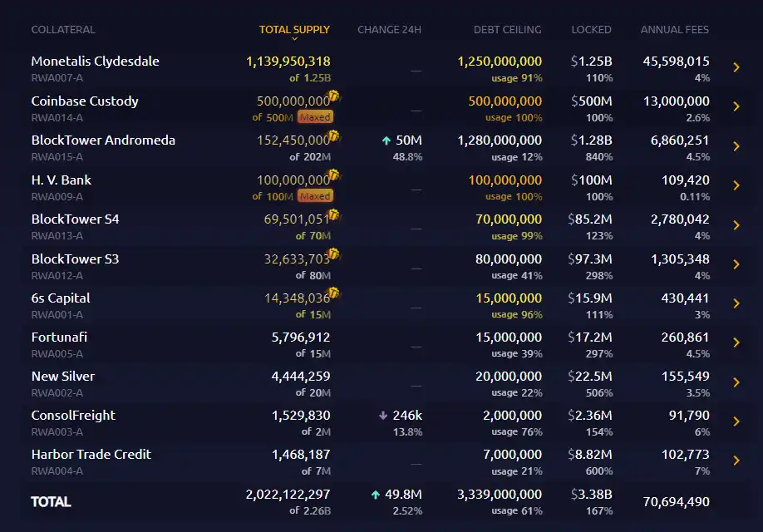Open the BlockTower Andromeda collateral name
This screenshot has height=532, width=763.
pos(103,140)
